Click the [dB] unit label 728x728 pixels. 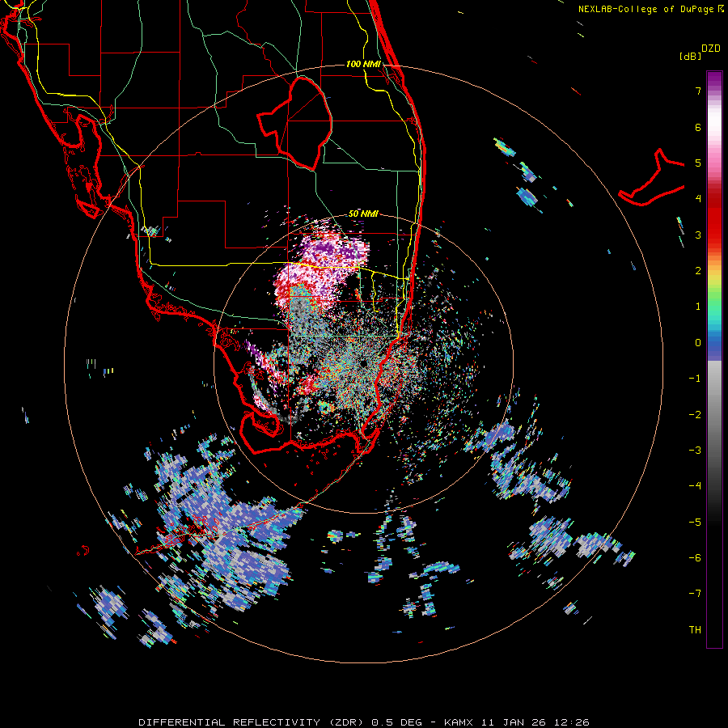(690, 56)
